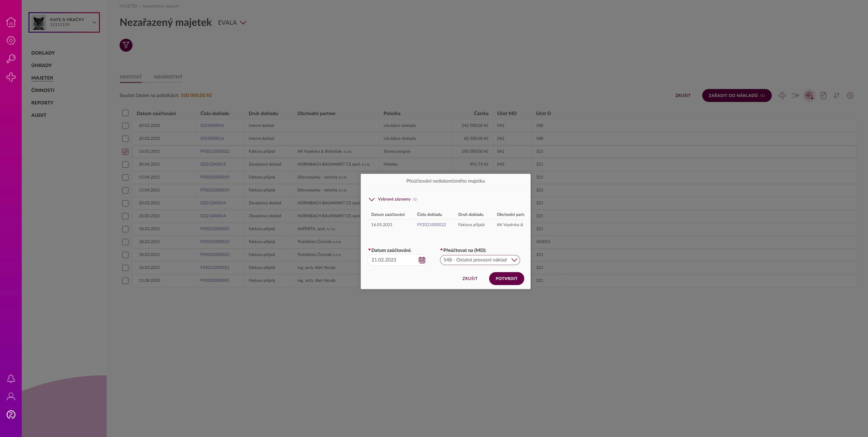The height and width of the screenshot is (437, 868).
Task: Open MAJETEK menu
Action: [42, 78]
